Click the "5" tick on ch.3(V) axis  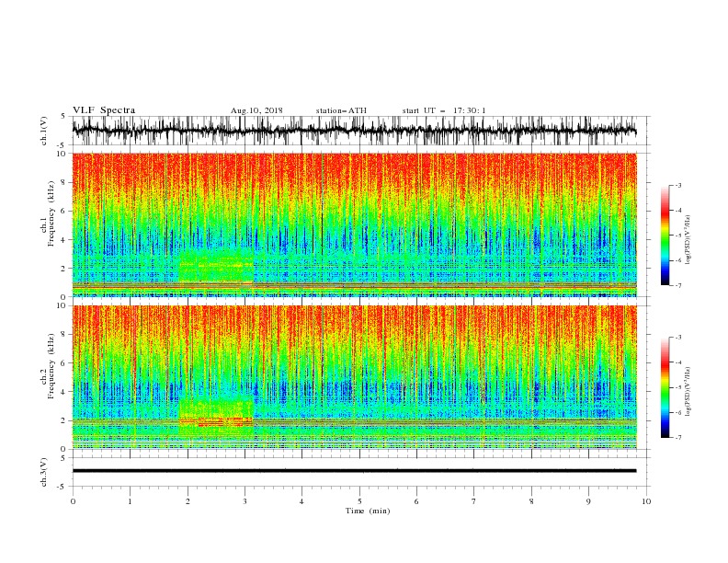[63, 458]
